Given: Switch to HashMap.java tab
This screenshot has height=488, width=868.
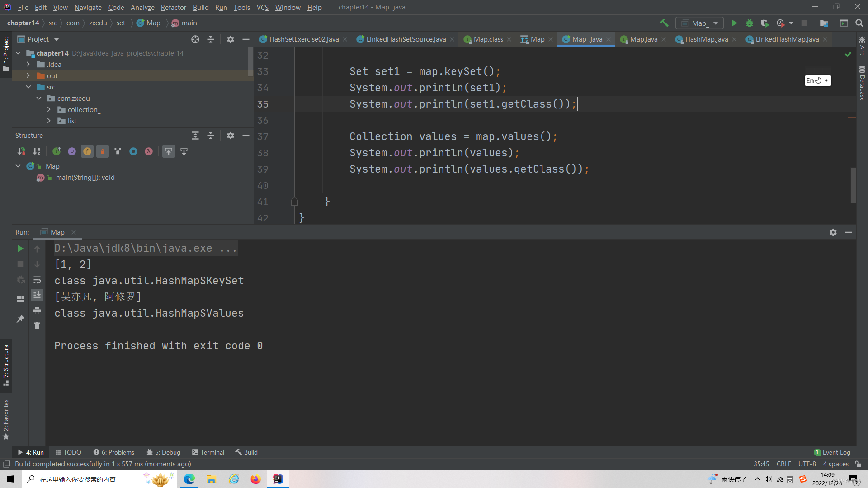Looking at the screenshot, I should pos(706,39).
